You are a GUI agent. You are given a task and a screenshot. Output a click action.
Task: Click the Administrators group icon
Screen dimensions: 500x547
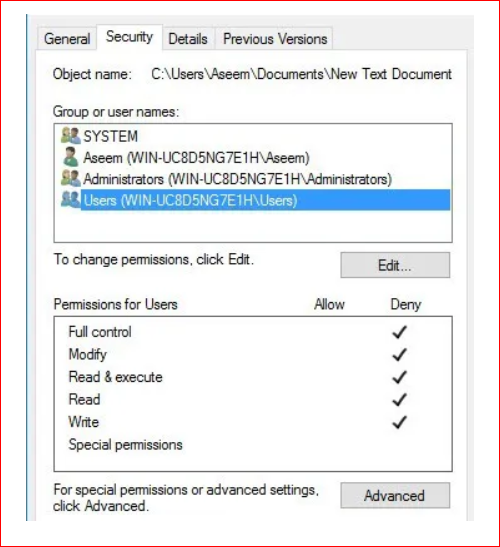tap(70, 178)
